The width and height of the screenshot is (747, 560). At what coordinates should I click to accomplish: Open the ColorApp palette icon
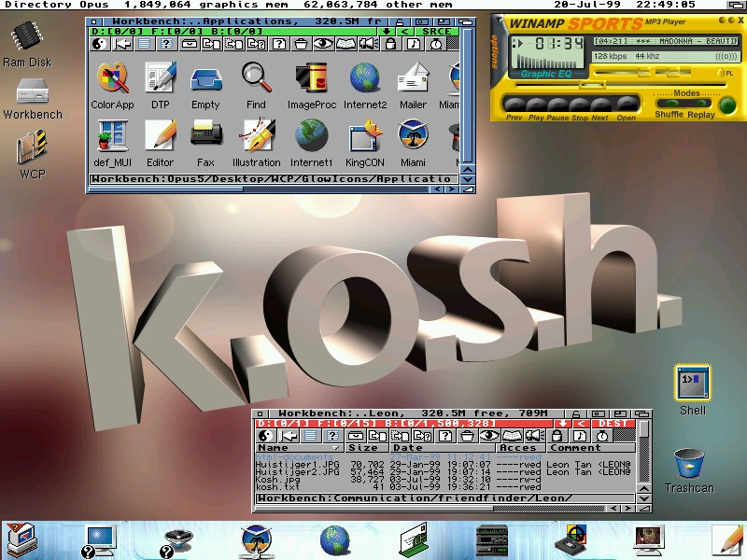[x=112, y=78]
